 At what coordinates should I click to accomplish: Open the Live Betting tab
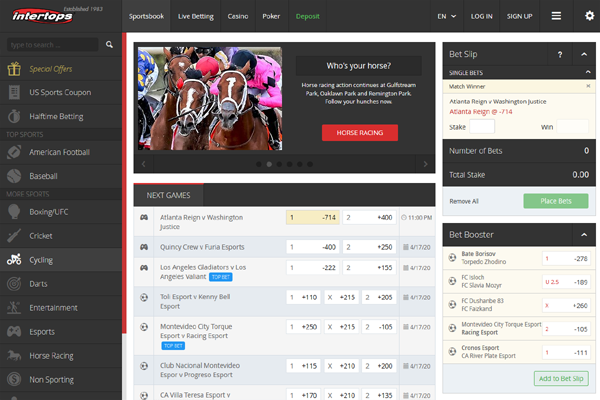196,16
